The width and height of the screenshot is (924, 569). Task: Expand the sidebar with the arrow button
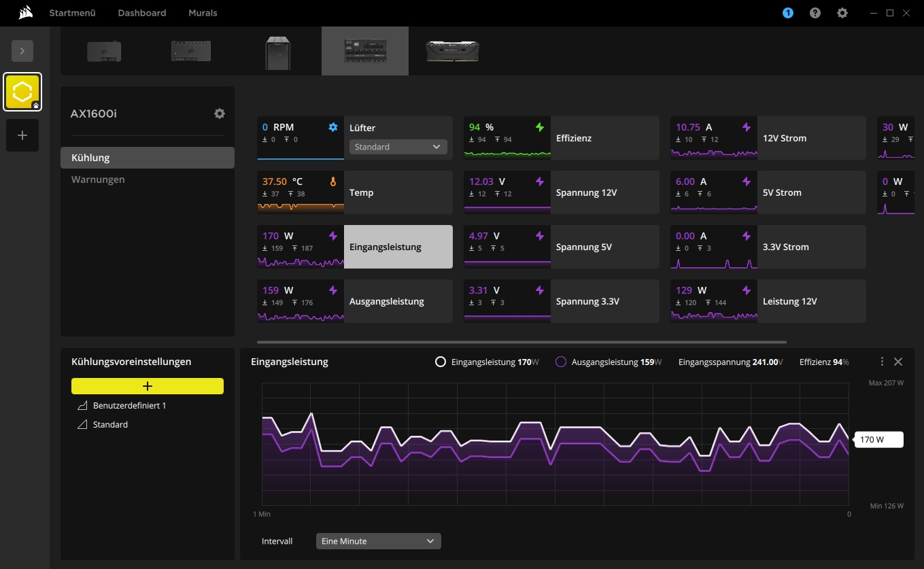click(22, 50)
